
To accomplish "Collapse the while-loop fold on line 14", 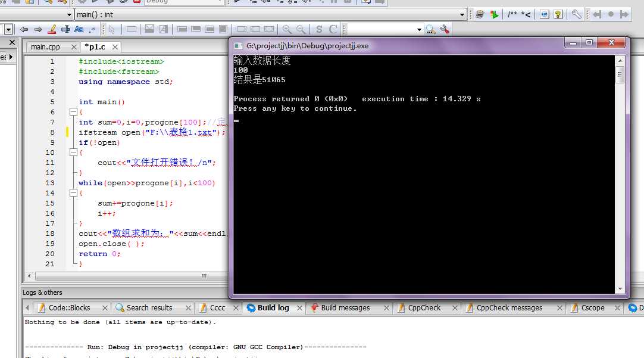I will pyautogui.click(x=73, y=193).
